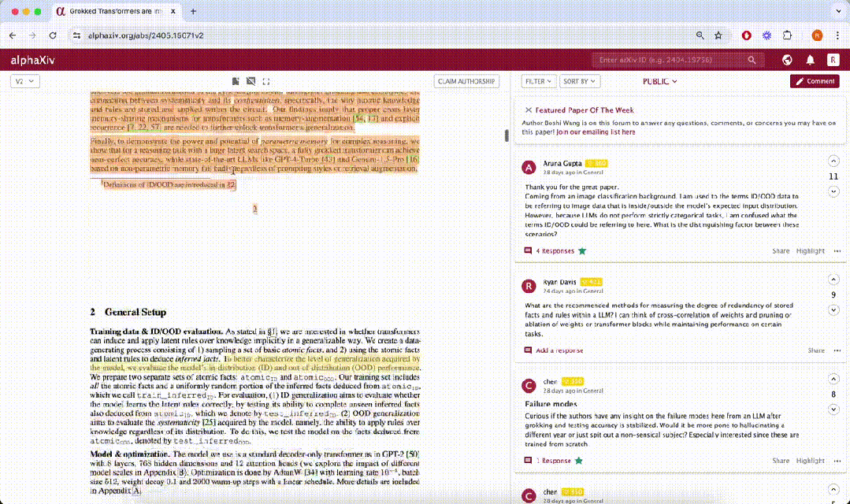The image size is (850, 504).
Task: Enter fullscreen paper view
Action: click(266, 81)
